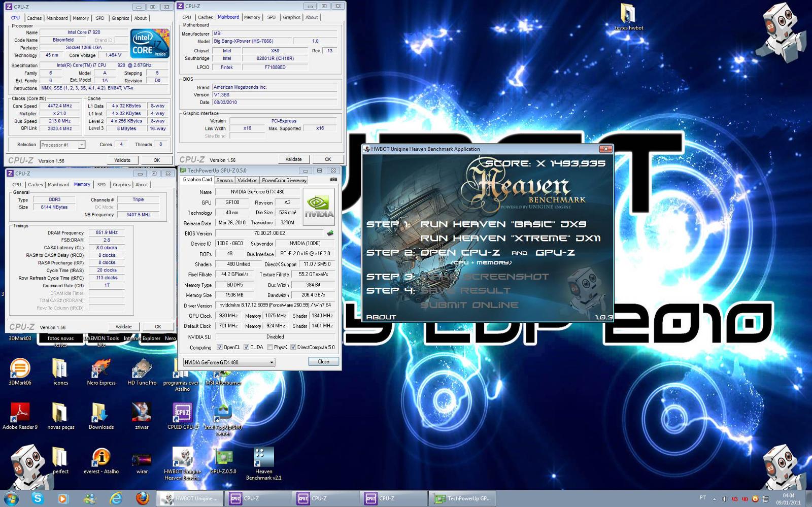Open SPD tab in CPU-Z Mainboard window
Screen dimensions: 812x507
272,17
